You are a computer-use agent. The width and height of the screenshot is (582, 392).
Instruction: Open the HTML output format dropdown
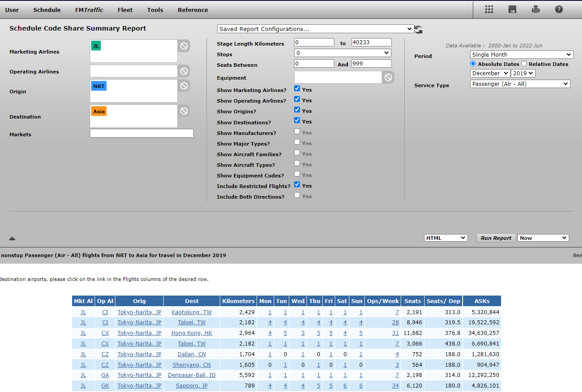[x=446, y=238]
